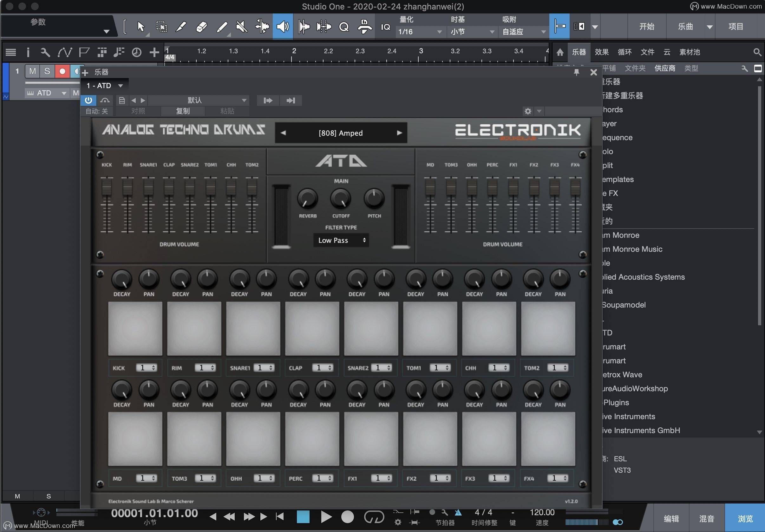
Task: Open plugin settings gear icon
Action: coord(528,111)
